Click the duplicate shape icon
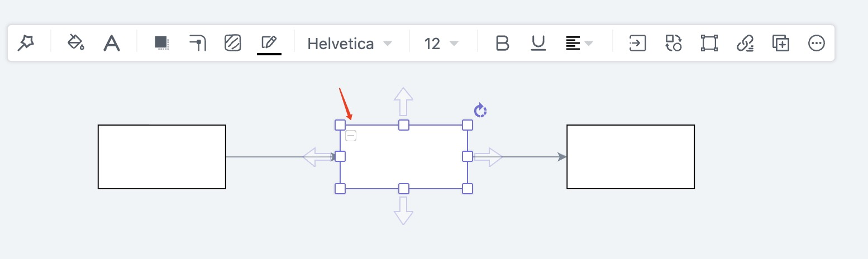 (781, 43)
